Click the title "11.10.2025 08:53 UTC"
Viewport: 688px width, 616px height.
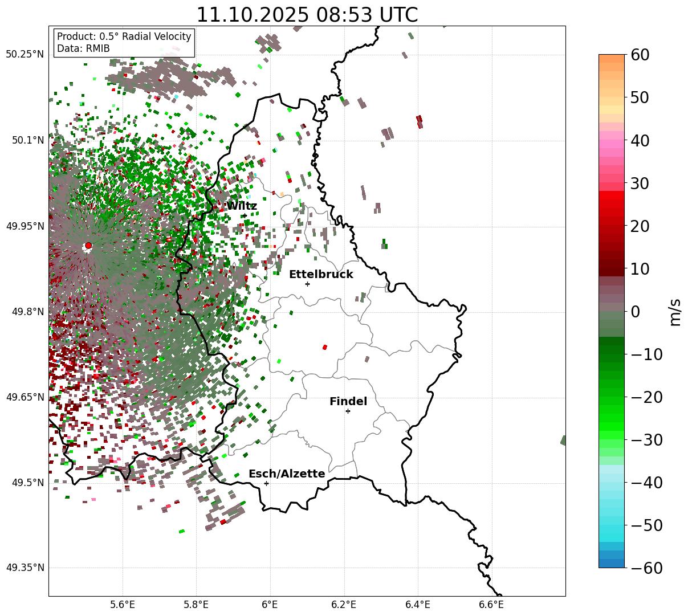click(x=307, y=15)
